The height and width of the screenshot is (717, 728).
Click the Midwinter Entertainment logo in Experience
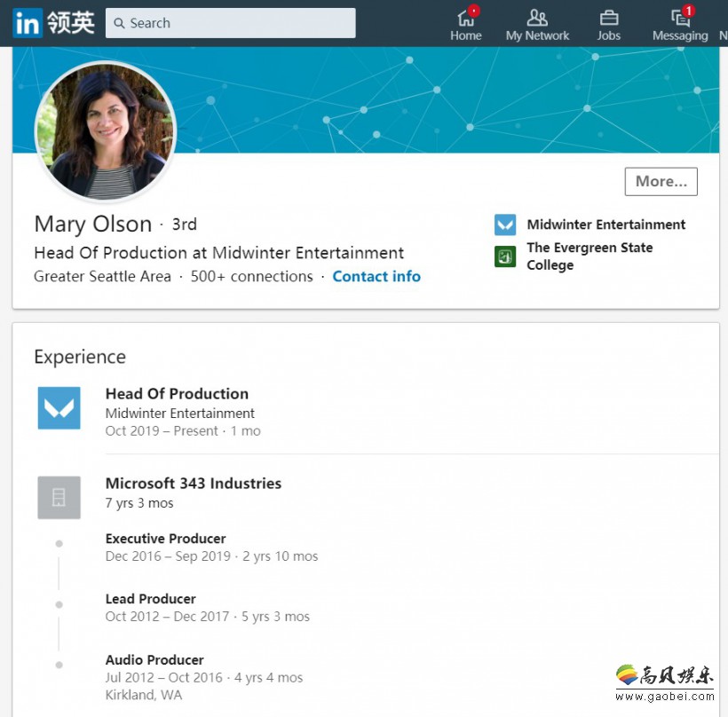tap(59, 408)
